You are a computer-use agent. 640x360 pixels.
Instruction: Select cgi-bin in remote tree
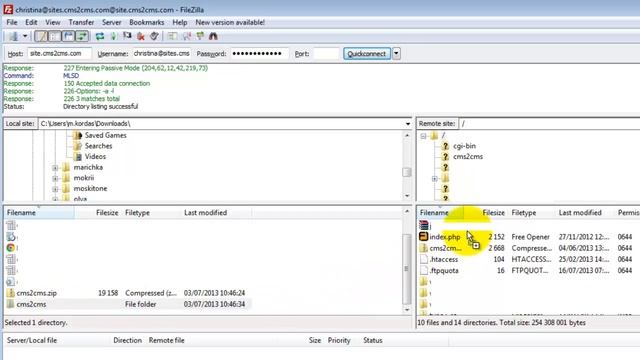(x=464, y=146)
